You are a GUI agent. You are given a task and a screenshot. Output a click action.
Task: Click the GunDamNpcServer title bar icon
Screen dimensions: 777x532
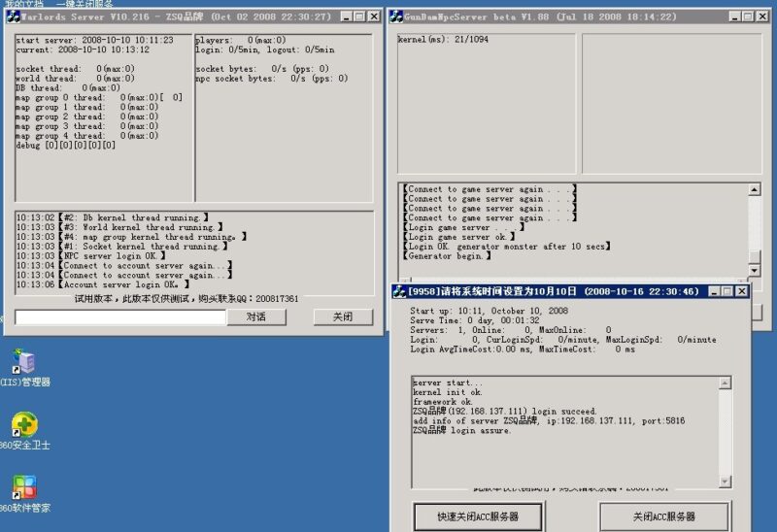click(395, 17)
